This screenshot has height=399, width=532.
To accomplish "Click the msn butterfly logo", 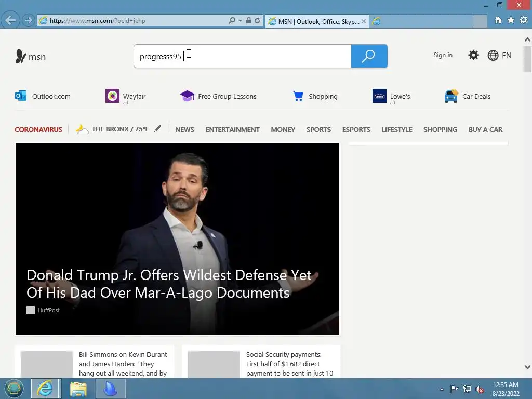I will click(31, 56).
